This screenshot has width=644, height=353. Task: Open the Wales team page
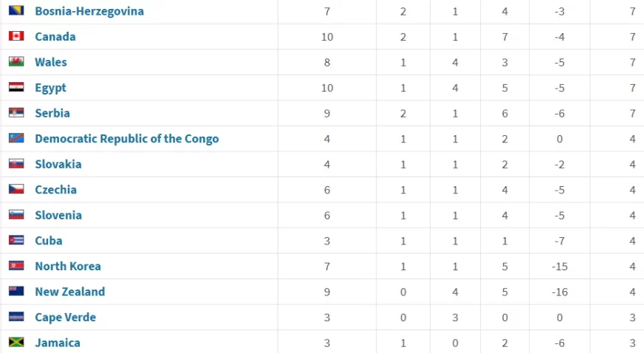[x=50, y=62]
